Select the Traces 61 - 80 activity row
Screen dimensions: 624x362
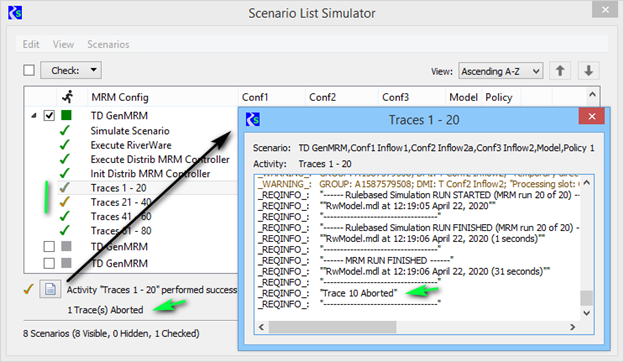tap(121, 230)
